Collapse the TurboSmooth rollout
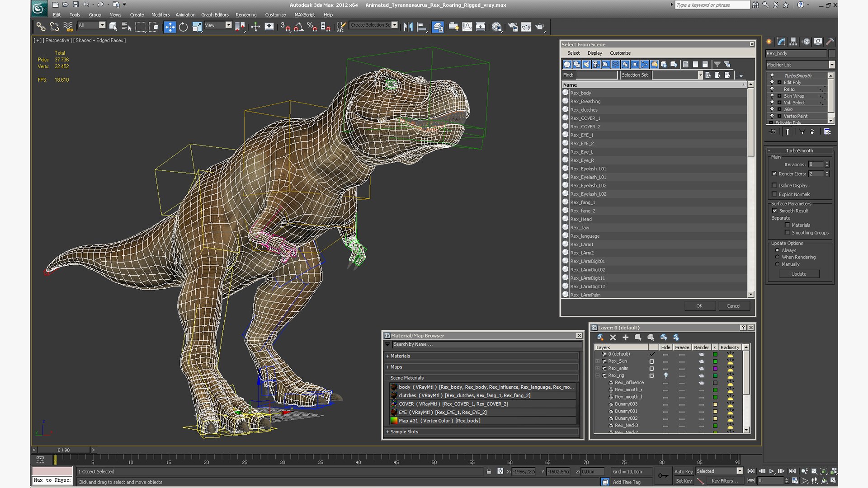 pyautogui.click(x=799, y=150)
